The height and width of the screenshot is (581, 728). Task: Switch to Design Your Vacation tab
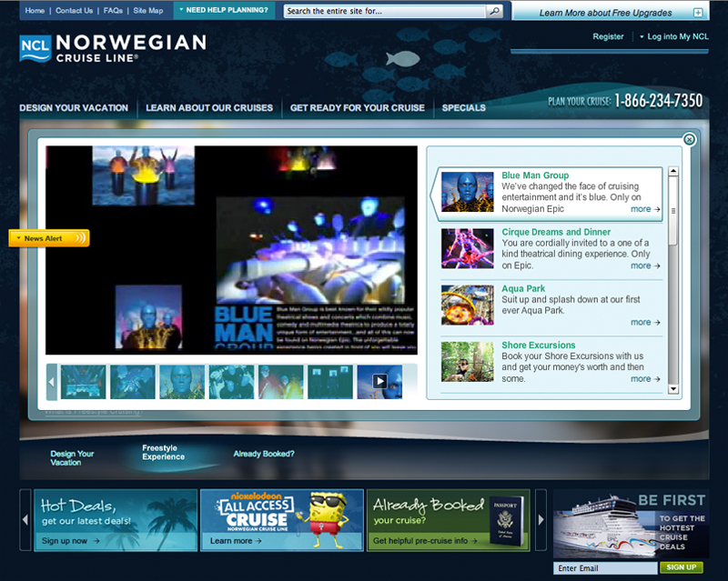(72, 458)
